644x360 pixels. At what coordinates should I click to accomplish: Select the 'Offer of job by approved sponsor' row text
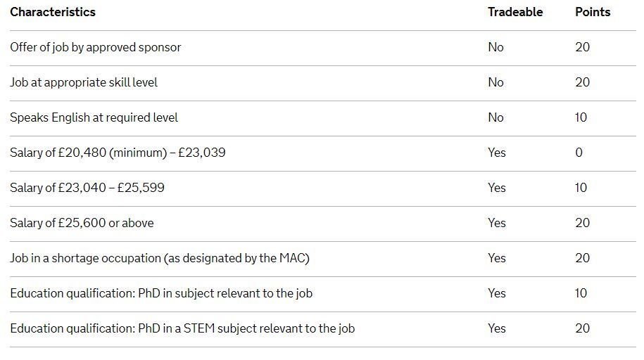[95, 47]
